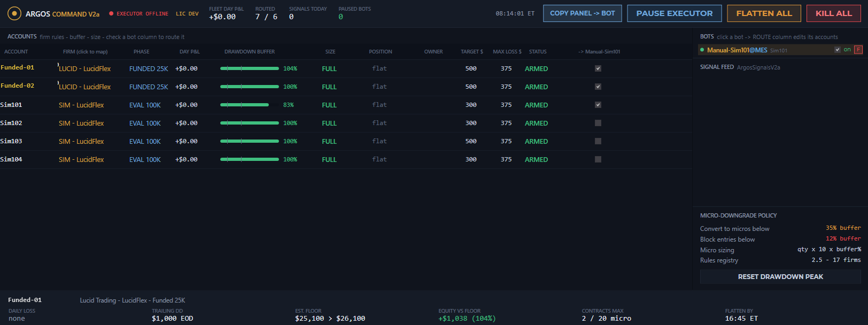Click the DRAWDOWN BUFFER column header

[250, 52]
